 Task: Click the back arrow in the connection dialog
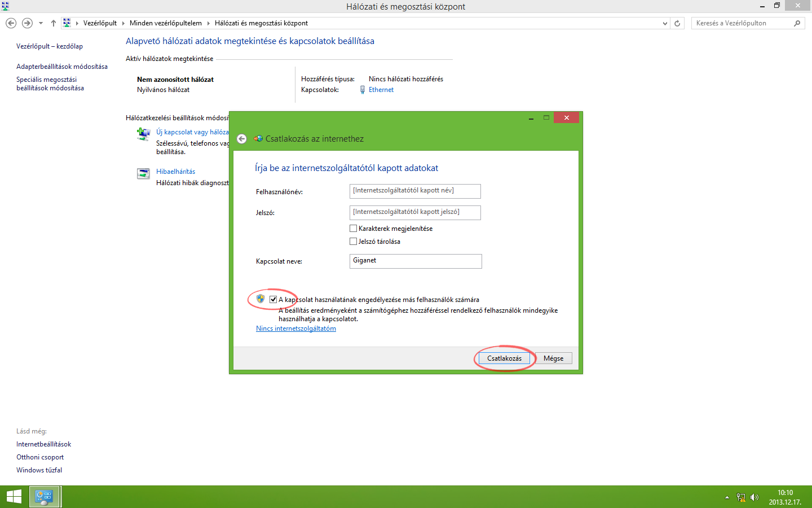pos(241,138)
